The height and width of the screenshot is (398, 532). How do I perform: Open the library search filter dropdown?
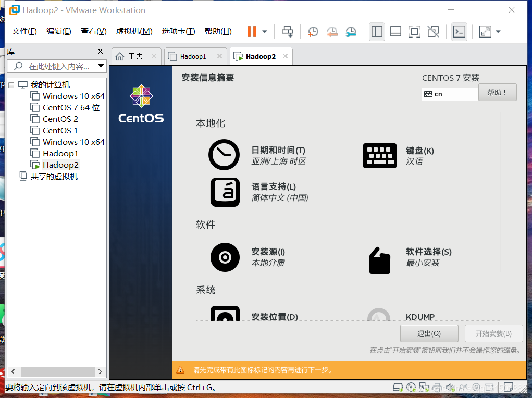click(x=101, y=66)
